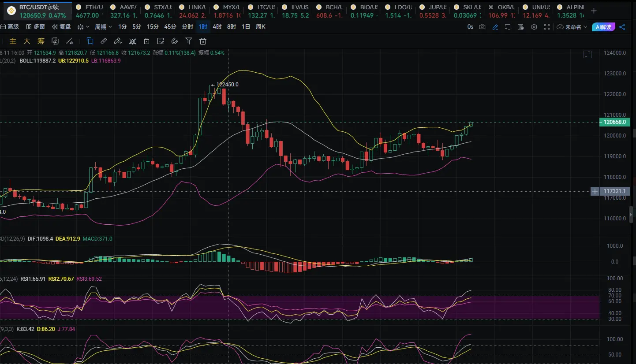Switch to the UNI symbol tab
Image resolution: width=636 pixels, height=364 pixels.
536,11
